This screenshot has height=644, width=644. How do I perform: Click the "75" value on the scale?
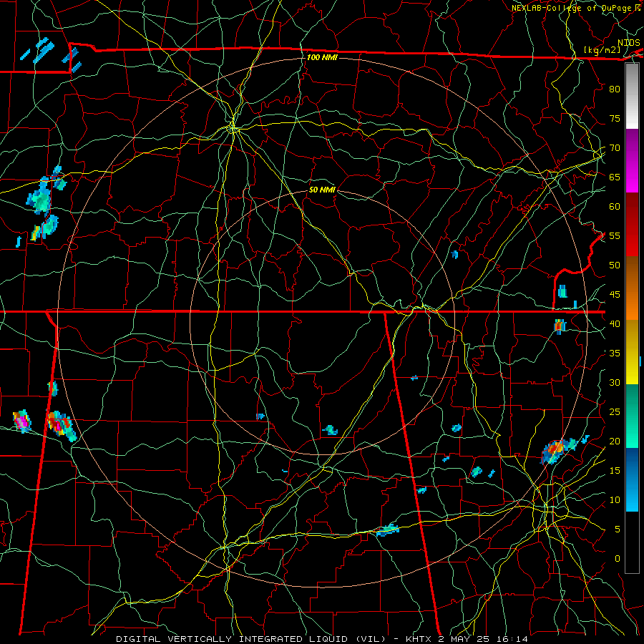[x=615, y=119]
